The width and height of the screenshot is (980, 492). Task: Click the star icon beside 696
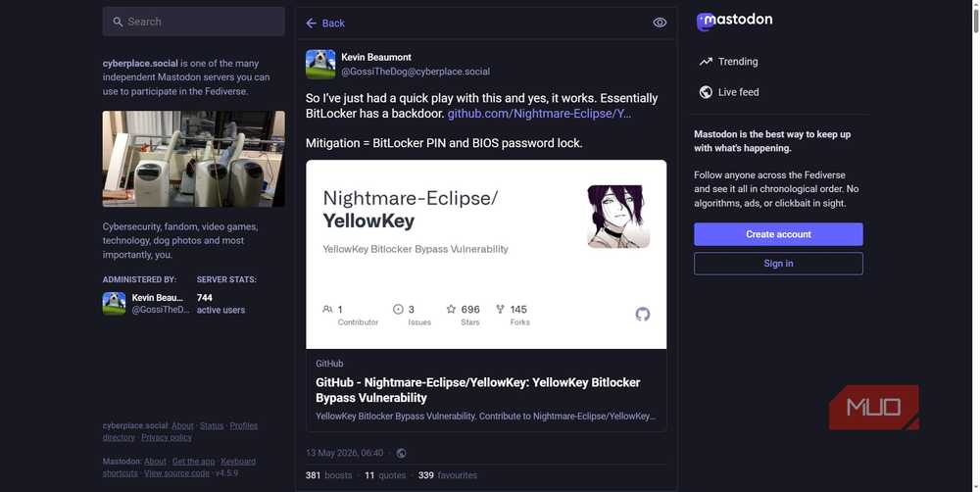(451, 309)
